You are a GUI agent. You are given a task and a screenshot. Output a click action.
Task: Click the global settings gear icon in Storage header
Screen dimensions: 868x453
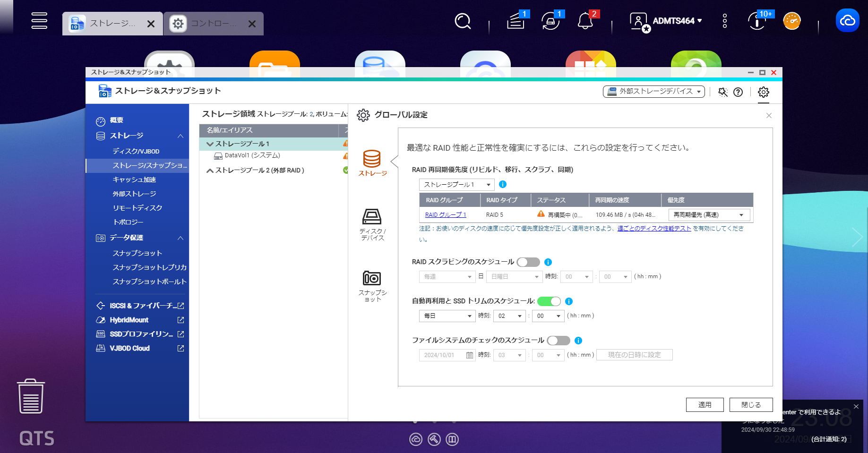(764, 92)
